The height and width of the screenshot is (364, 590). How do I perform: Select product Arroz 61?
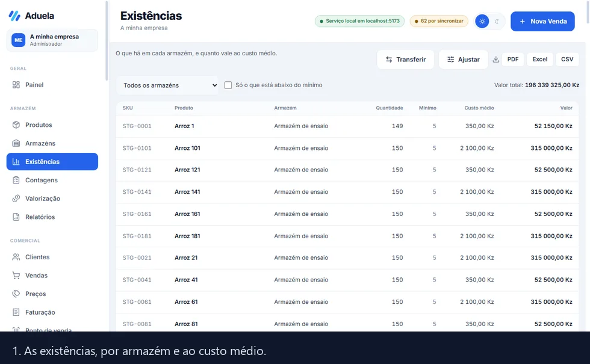point(186,302)
